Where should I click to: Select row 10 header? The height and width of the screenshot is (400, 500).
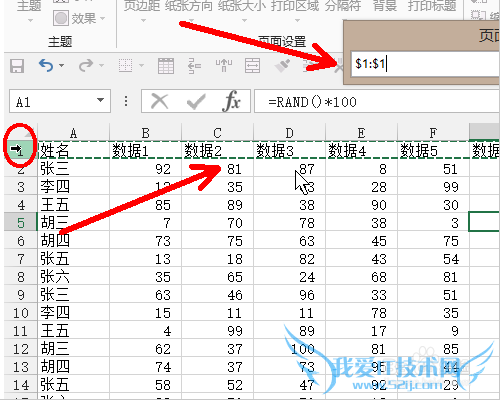click(21, 312)
